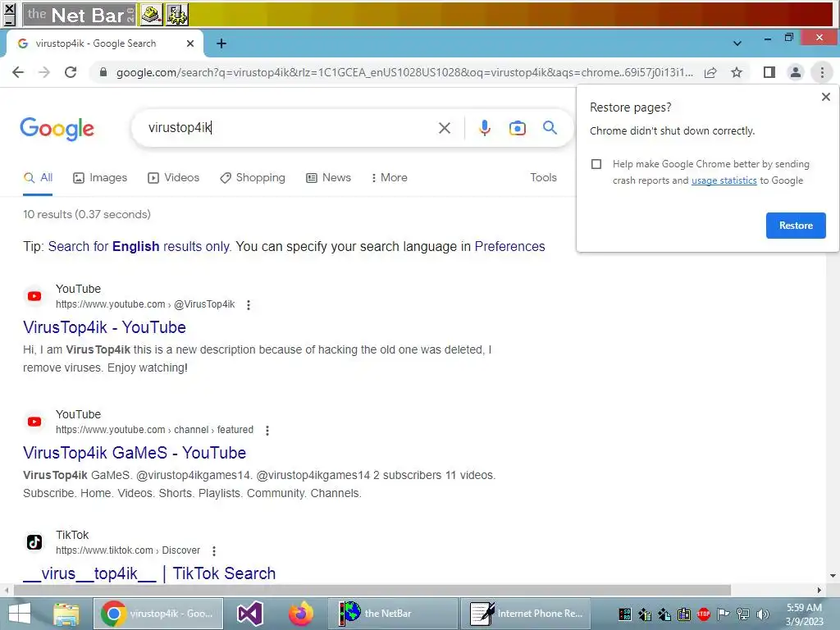Start a voice search with the microphone
The image size is (840, 630).
pyautogui.click(x=485, y=128)
